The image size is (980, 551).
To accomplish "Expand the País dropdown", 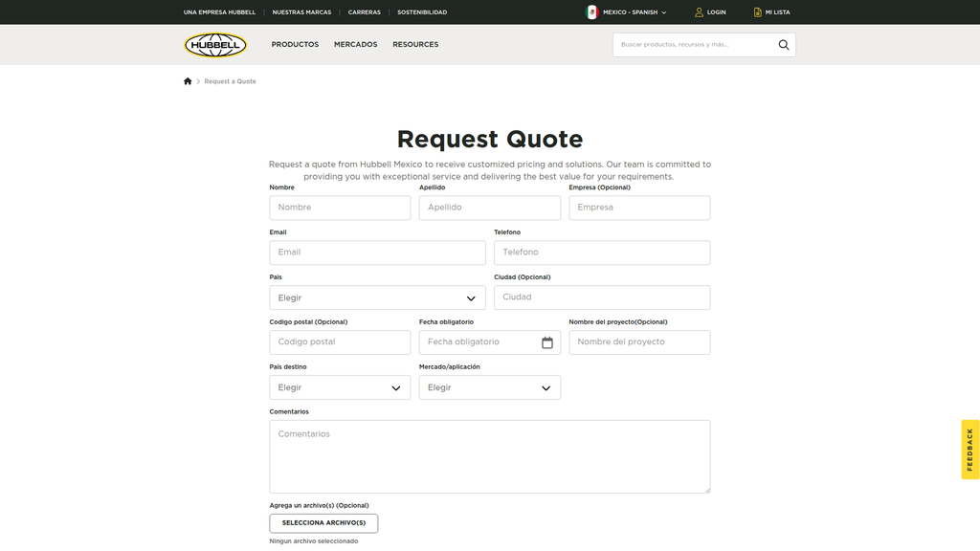I will (377, 298).
